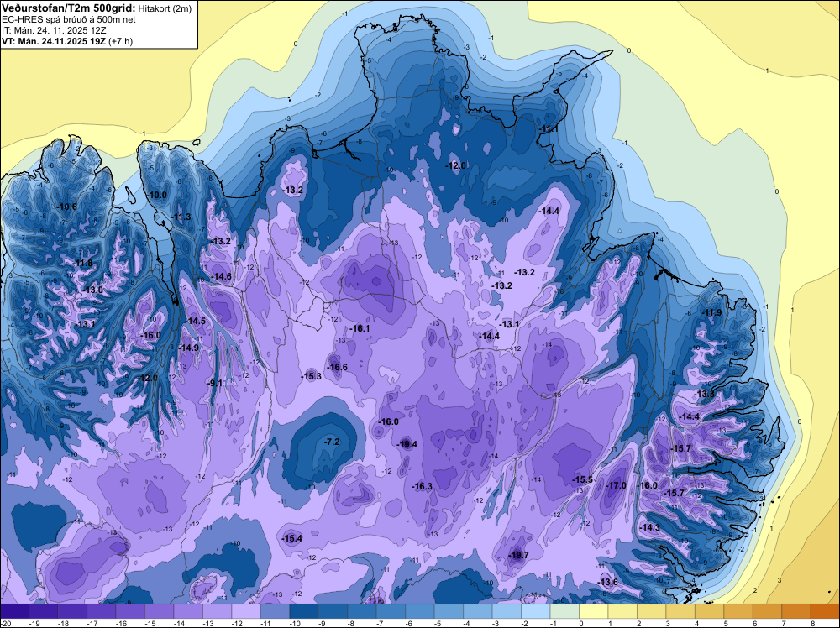Click the -10.6 temperature value on the map
Viewport: 840px width, 628px height.
pyautogui.click(x=67, y=207)
